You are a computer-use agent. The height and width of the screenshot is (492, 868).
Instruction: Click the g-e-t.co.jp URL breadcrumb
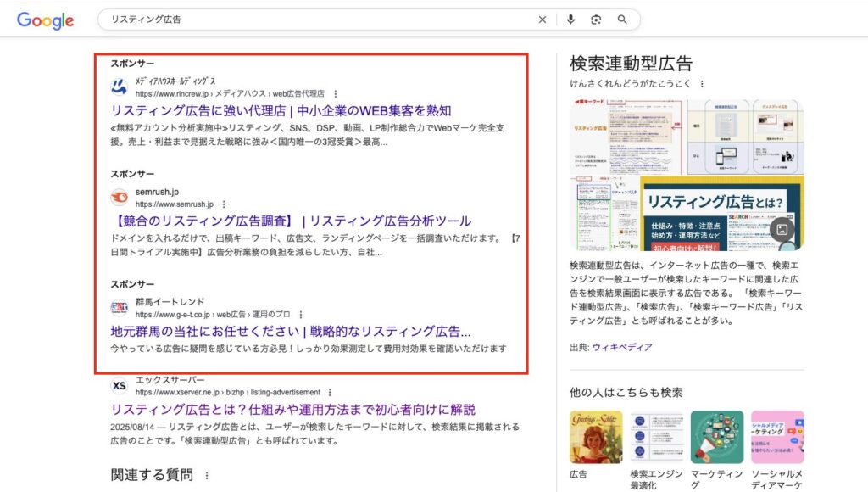click(213, 314)
